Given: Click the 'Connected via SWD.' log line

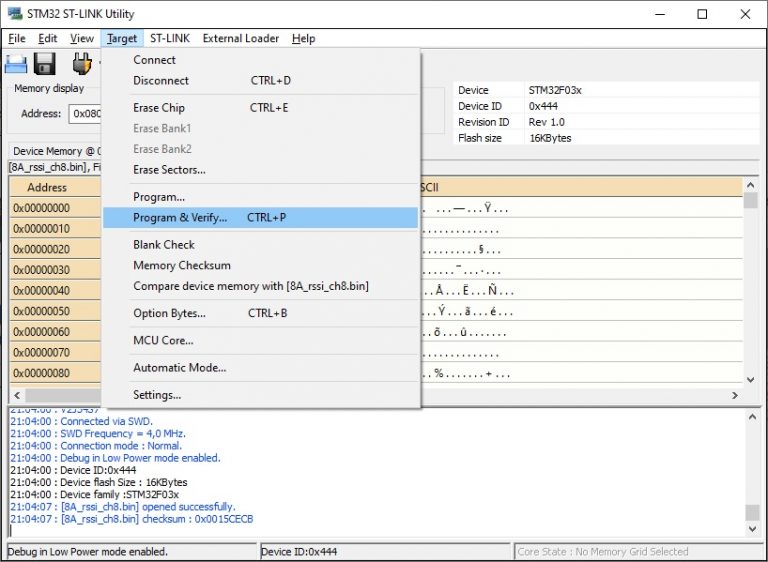Looking at the screenshot, I should click(x=81, y=421).
